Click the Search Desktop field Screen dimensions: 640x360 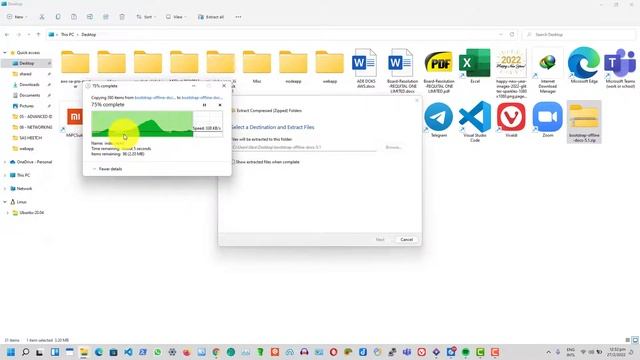point(578,35)
